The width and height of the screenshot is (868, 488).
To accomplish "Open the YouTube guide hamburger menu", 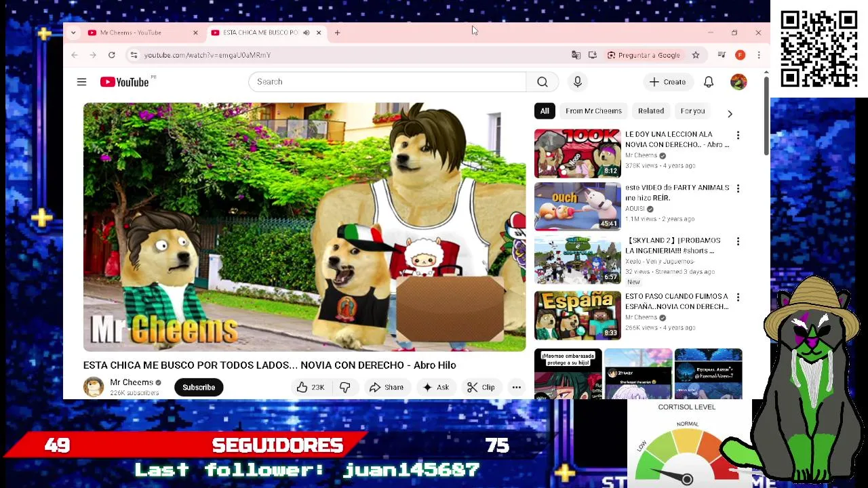I will (x=81, y=82).
